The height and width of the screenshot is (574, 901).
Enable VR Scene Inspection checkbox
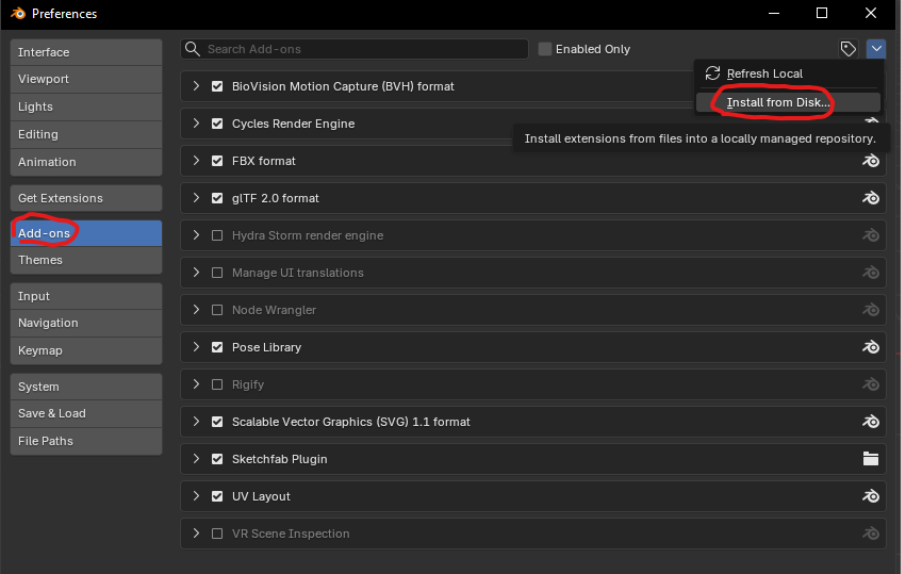click(x=217, y=533)
